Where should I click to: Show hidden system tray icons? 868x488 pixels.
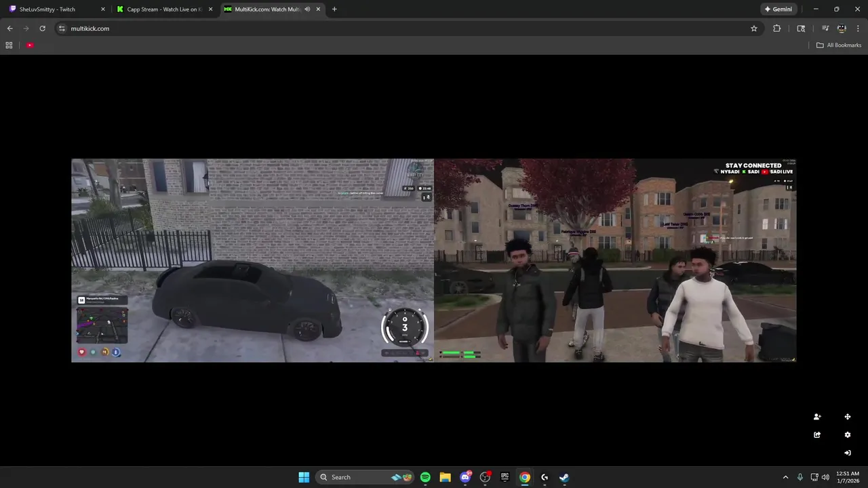(786, 477)
